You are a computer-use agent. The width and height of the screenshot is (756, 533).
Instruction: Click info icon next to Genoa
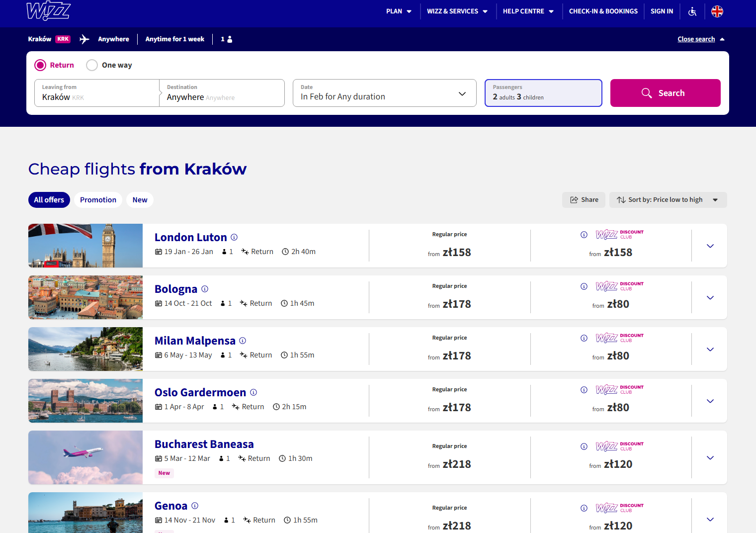[x=195, y=506]
